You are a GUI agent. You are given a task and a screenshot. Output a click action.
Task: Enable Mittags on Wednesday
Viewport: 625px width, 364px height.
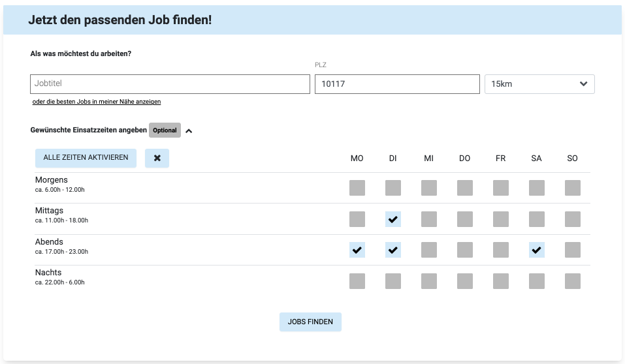click(x=429, y=219)
